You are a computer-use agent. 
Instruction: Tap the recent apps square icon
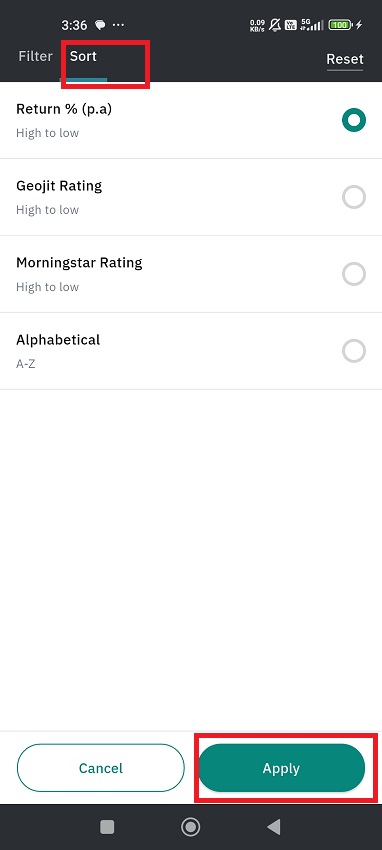click(107, 827)
